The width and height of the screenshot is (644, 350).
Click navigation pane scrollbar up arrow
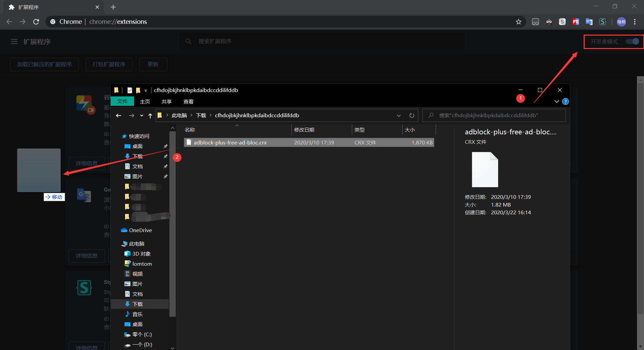point(172,128)
